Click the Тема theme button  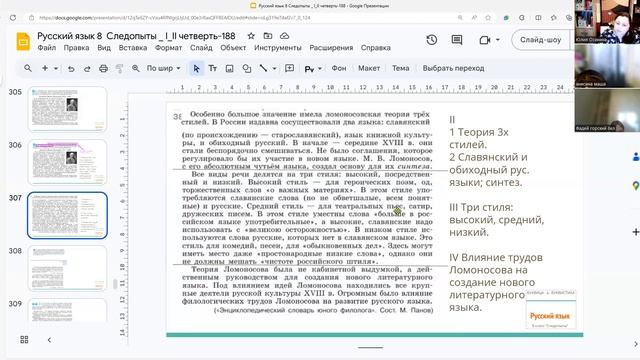pyautogui.click(x=400, y=68)
